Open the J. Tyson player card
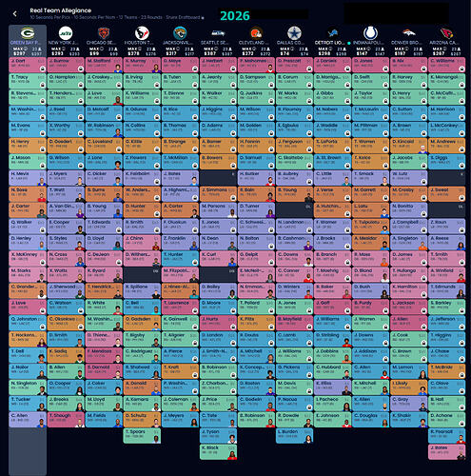Image resolution: width=471 pixels, height=476 pixels. 218,436
